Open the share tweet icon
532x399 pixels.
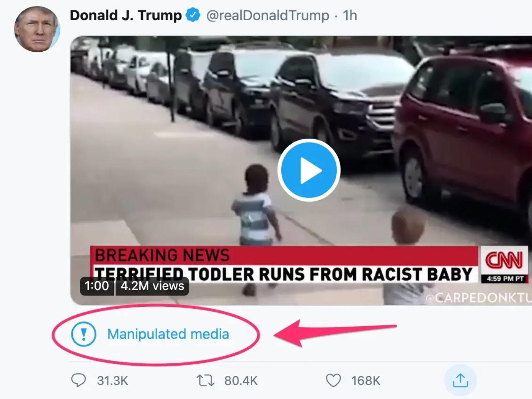(460, 380)
